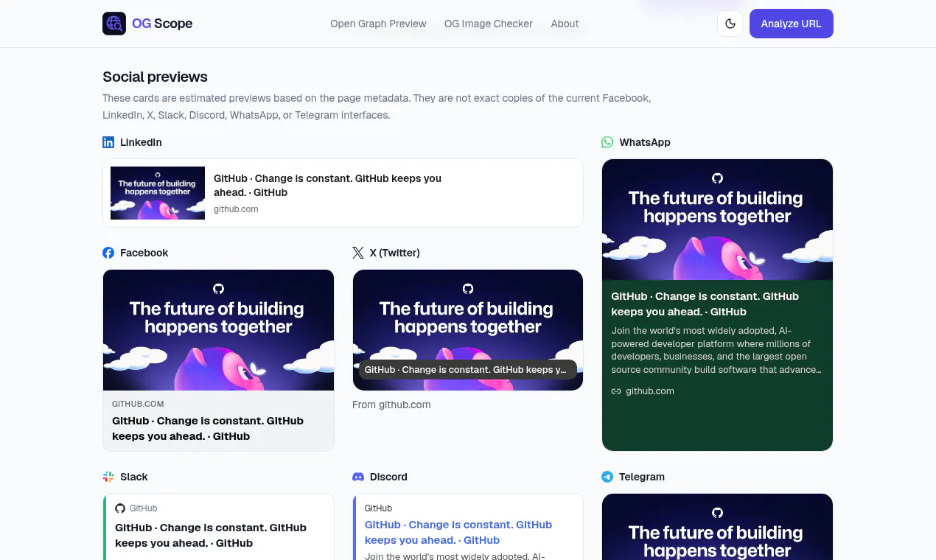936x560 pixels.
Task: Click the X (Twitter) preview card image
Action: pyautogui.click(x=468, y=330)
